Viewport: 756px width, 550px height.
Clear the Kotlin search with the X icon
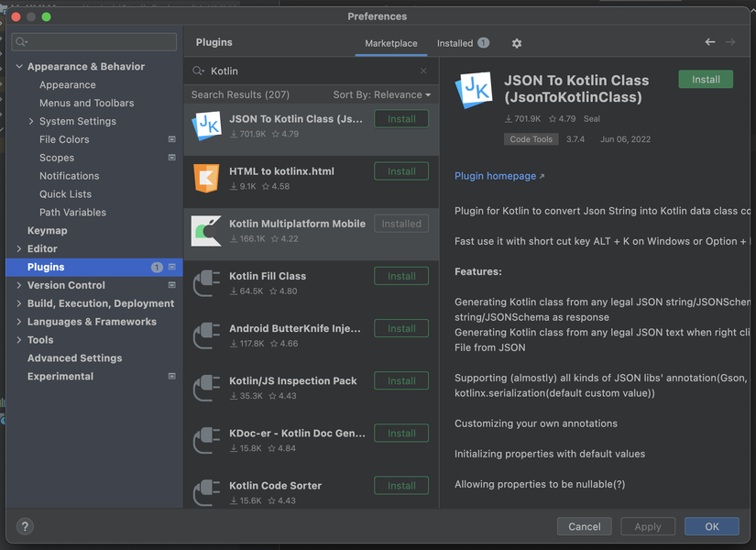423,70
